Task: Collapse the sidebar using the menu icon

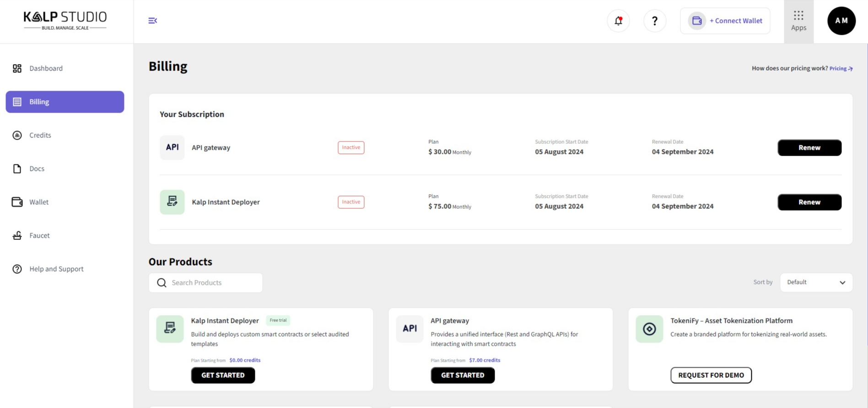Action: coord(153,21)
